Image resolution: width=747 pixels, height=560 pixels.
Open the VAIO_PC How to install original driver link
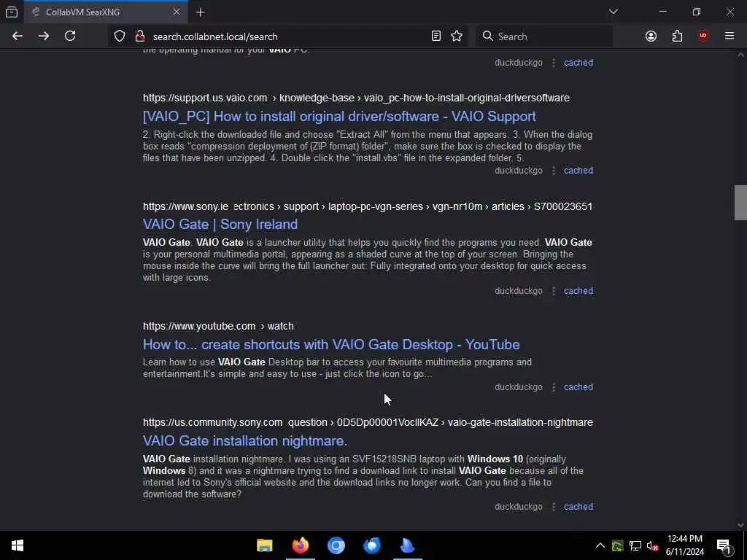click(x=339, y=116)
